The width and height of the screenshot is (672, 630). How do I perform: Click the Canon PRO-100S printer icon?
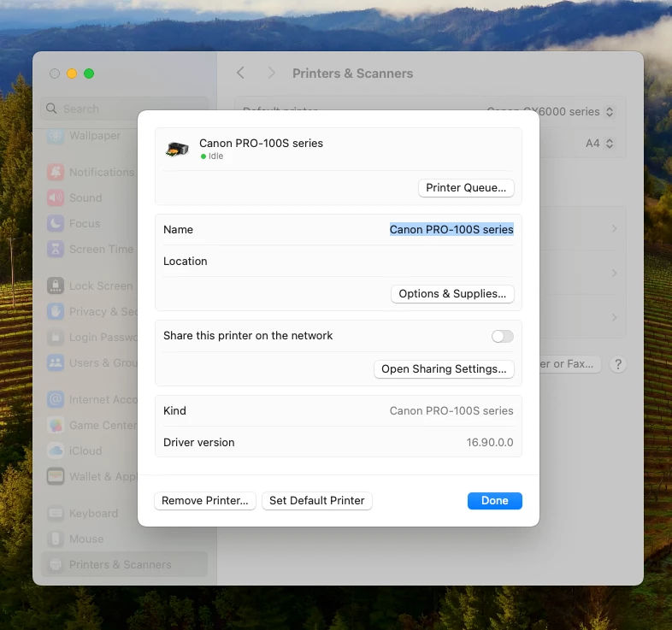coord(178,149)
